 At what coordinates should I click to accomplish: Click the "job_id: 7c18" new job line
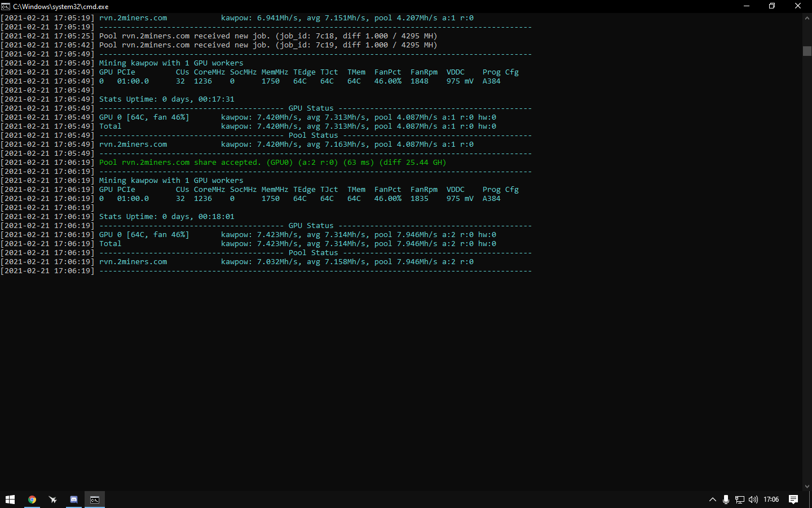268,36
